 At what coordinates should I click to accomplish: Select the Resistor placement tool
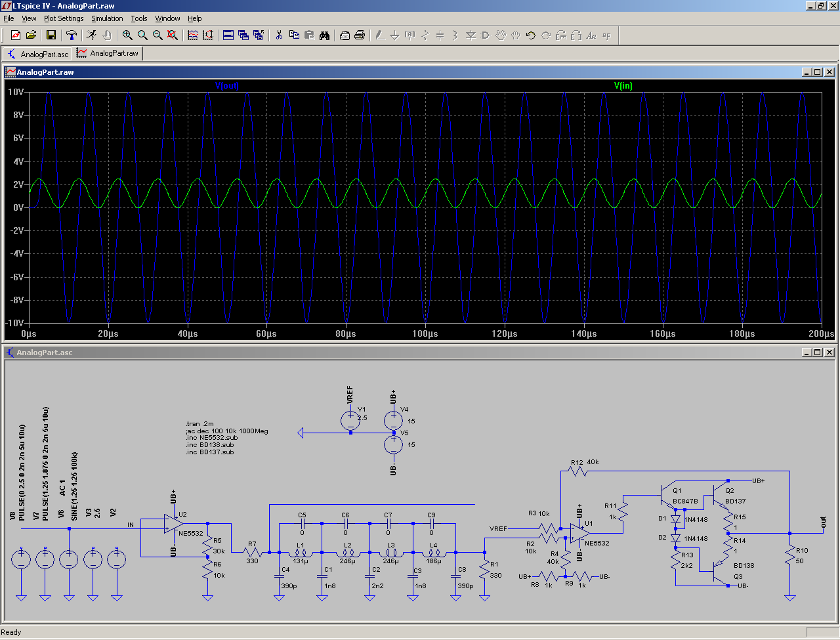[x=425, y=35]
